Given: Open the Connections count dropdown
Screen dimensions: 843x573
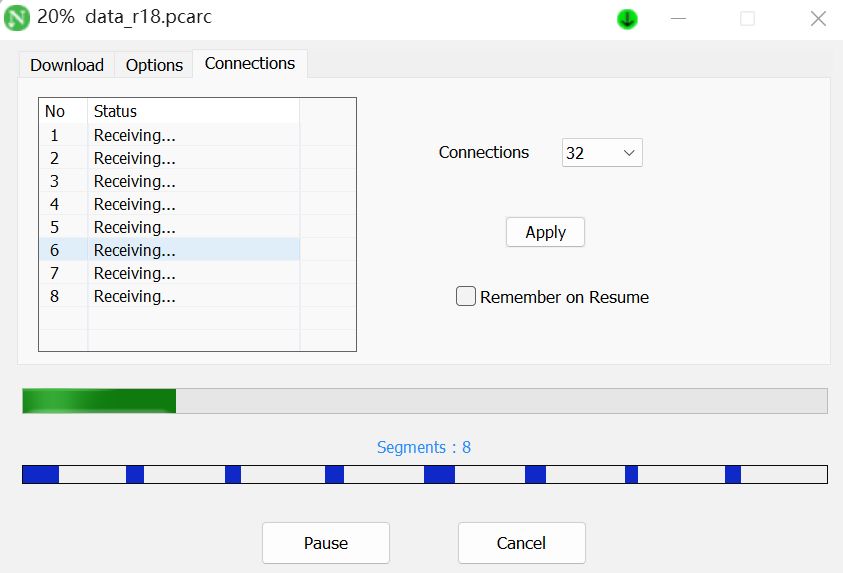Looking at the screenshot, I should (602, 153).
